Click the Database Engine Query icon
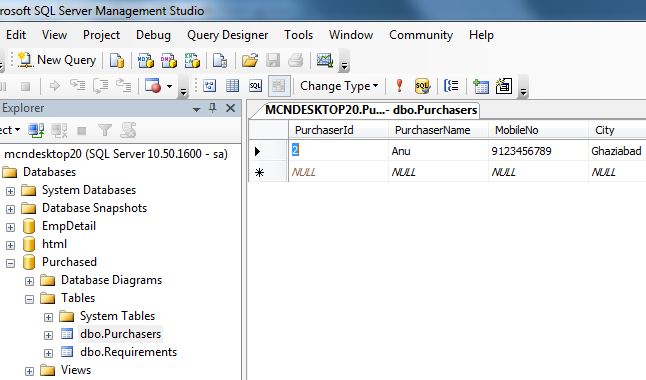646x380 pixels. [117, 61]
